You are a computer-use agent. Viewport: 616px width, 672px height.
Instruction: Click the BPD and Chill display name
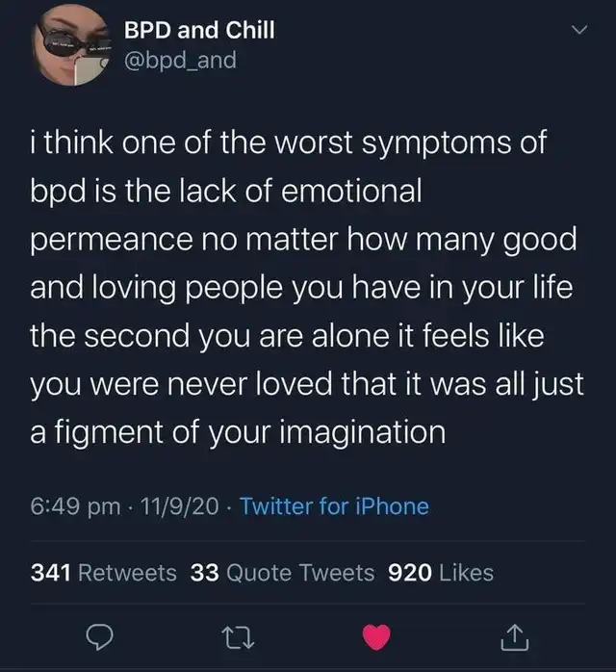point(199,31)
